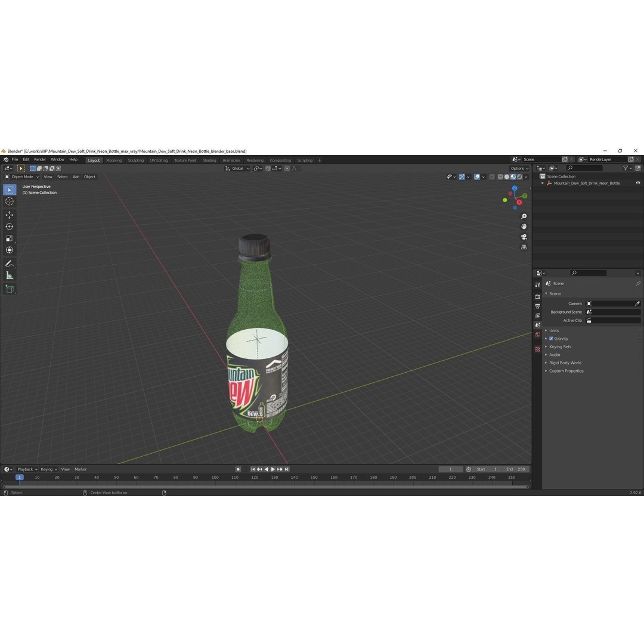The width and height of the screenshot is (644, 644).
Task: Toggle use preview range clock icon
Action: [x=469, y=469]
